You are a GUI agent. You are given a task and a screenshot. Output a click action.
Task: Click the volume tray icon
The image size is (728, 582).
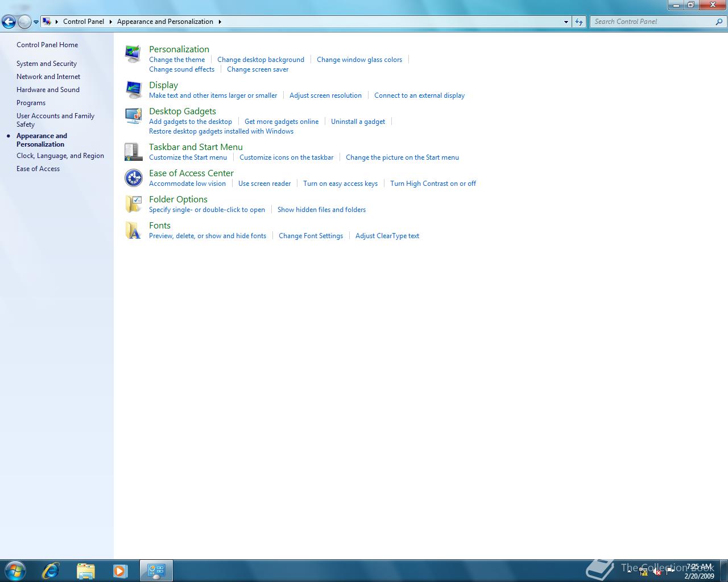coord(657,572)
